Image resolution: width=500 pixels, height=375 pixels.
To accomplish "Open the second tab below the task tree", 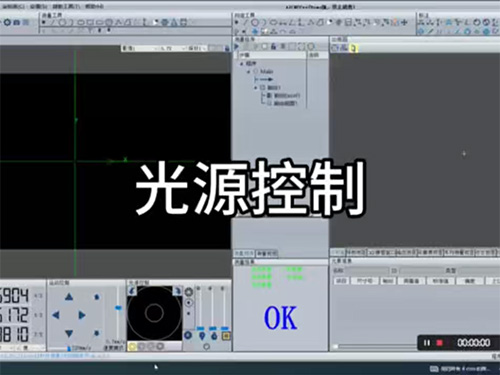I will coord(266,254).
